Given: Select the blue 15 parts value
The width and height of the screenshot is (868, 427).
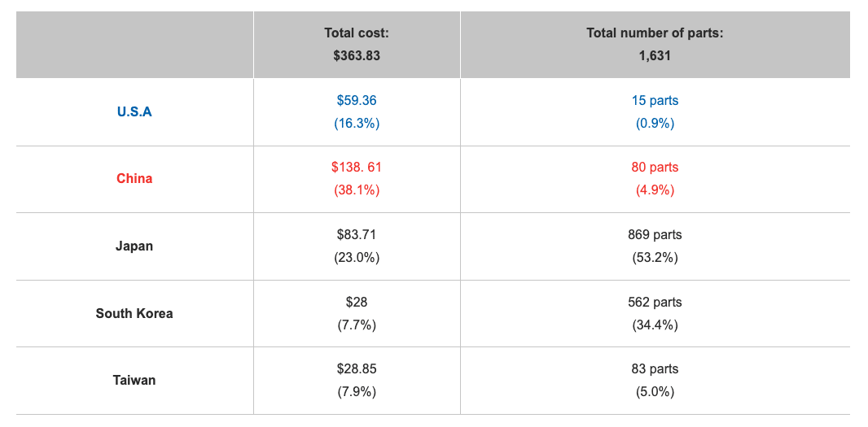Looking at the screenshot, I should pos(655,101).
